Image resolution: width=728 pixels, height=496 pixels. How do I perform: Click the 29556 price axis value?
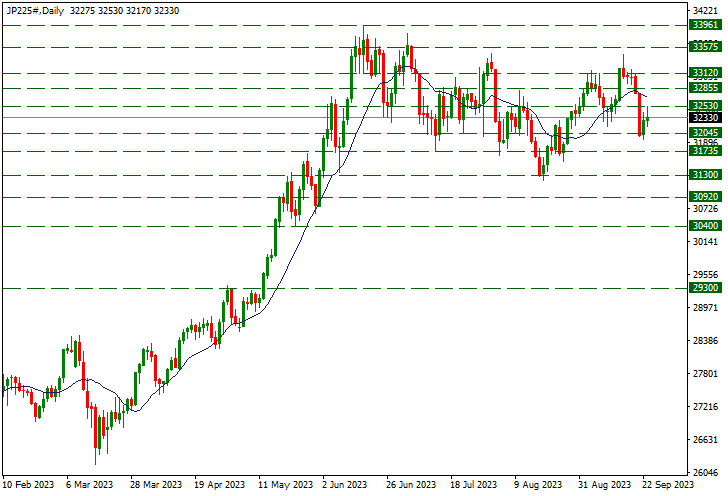coord(705,275)
